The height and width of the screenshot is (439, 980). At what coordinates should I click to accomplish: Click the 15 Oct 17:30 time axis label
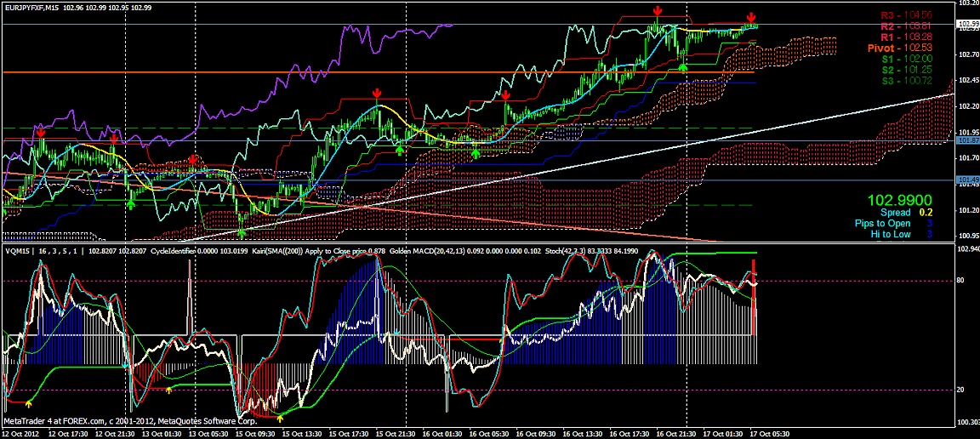(350, 433)
